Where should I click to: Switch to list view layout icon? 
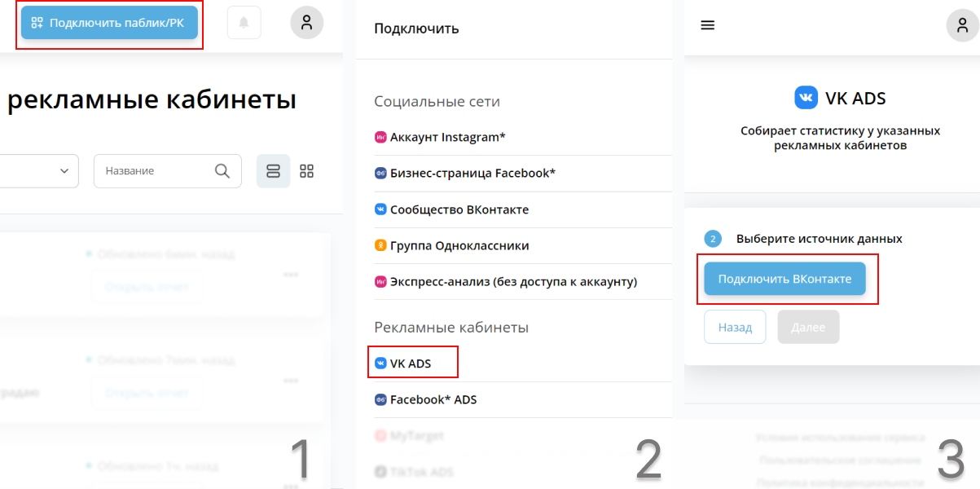coord(273,171)
